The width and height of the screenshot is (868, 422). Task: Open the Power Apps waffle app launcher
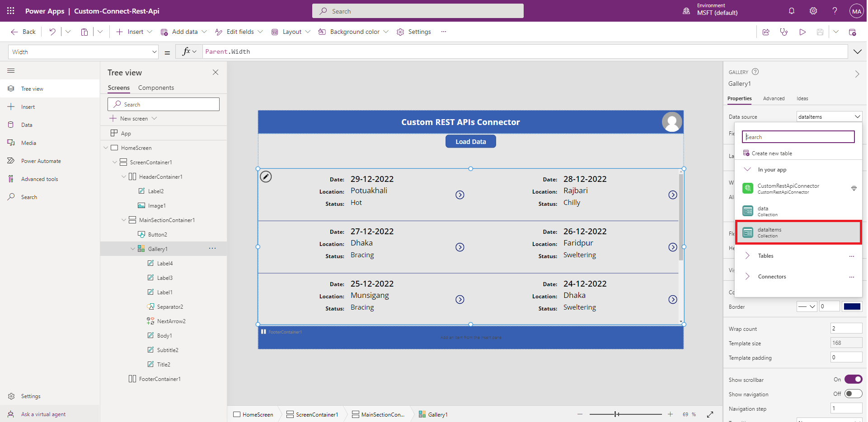pyautogui.click(x=11, y=11)
